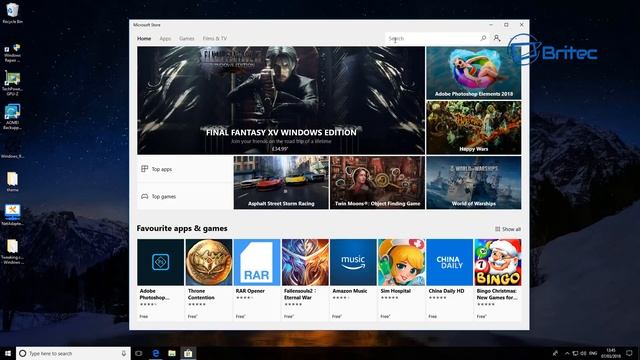Screen dimensions: 640x360
Task: Click the Microsoft Store taskbar icon
Action: pos(188,353)
